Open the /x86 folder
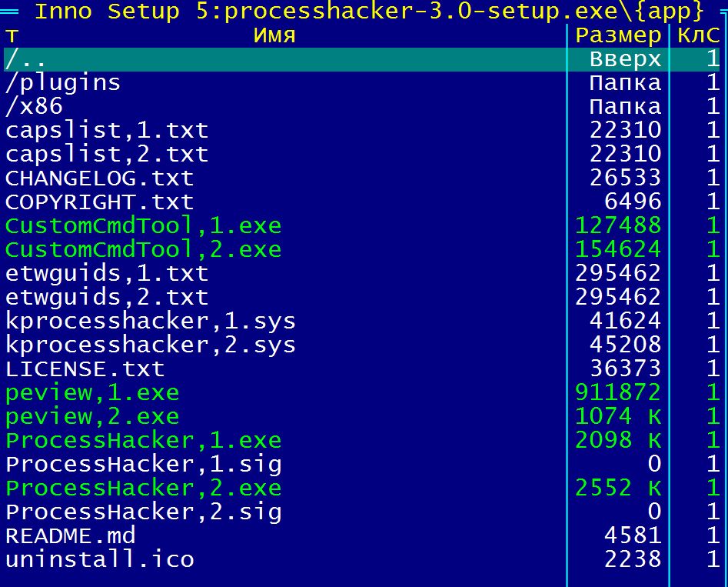This screenshot has height=587, width=728. point(34,107)
